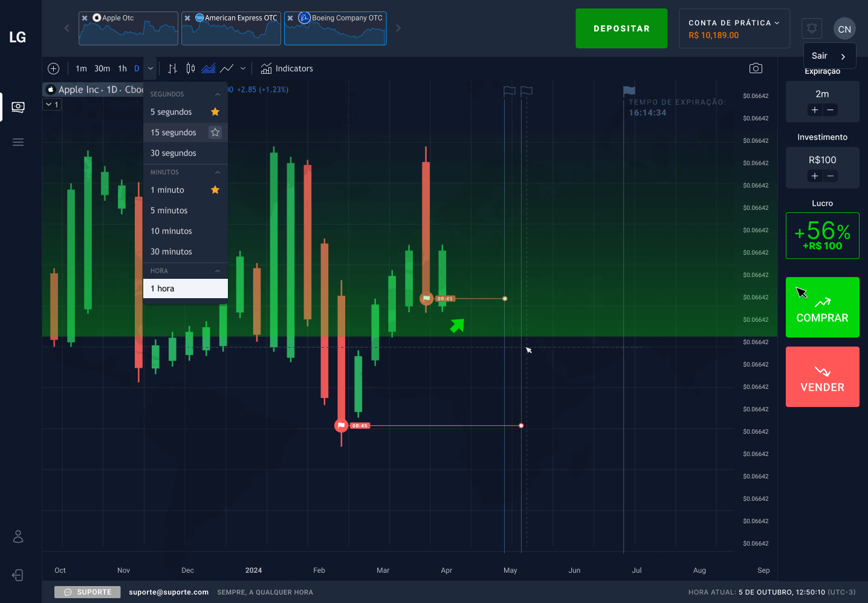Choose 30 minutos interval
Viewport: 868px width, 603px height.
coord(186,252)
